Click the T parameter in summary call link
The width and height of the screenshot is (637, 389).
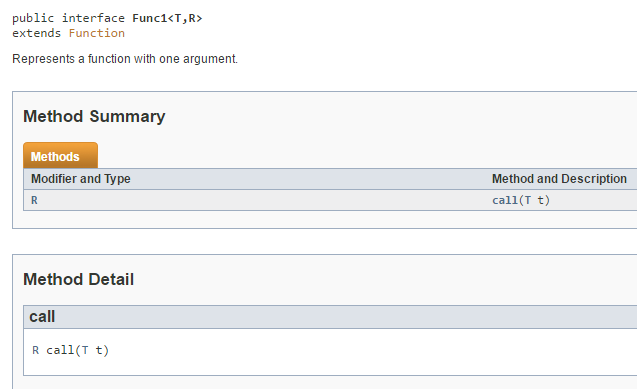(x=527, y=200)
